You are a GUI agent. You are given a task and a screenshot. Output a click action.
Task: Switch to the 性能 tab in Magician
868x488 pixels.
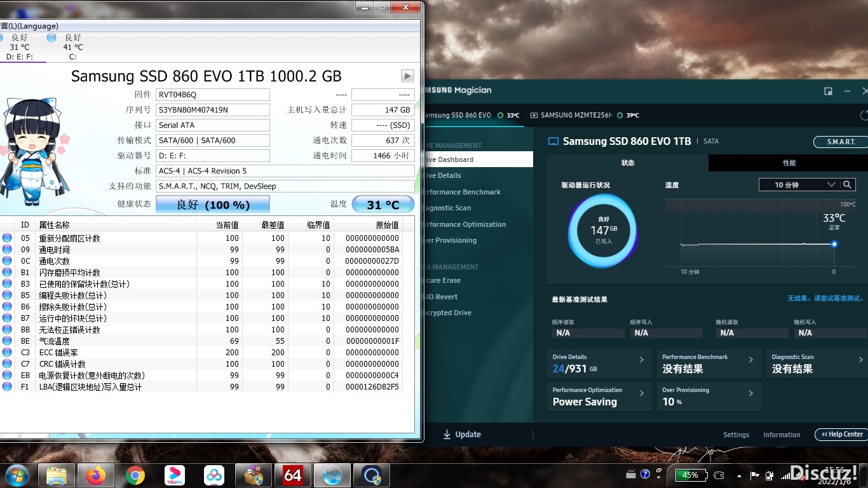789,163
